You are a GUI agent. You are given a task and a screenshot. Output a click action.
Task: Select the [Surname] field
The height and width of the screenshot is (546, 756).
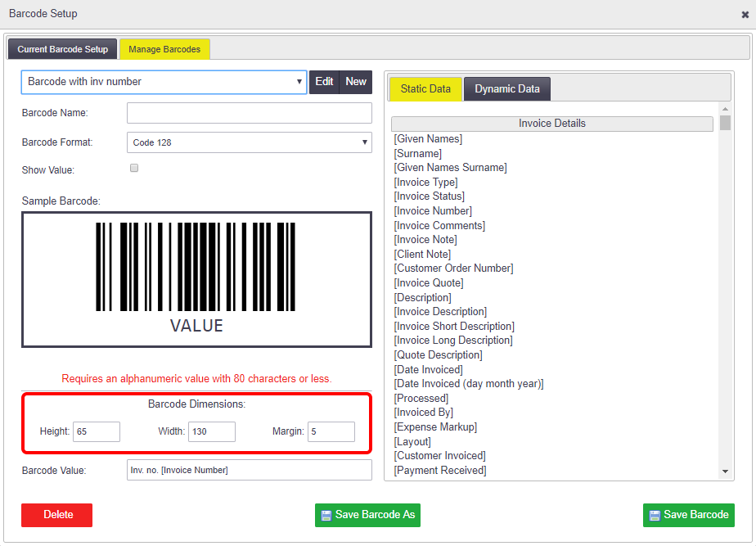coord(417,153)
